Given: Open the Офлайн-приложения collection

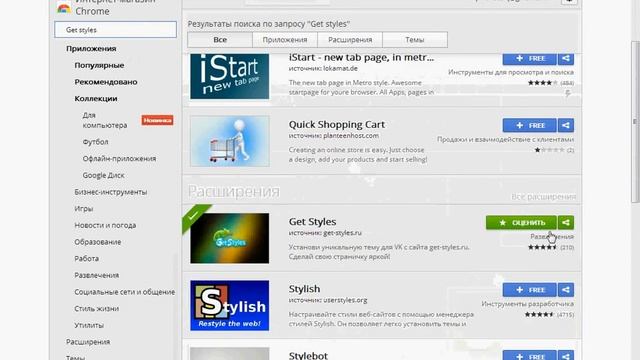Looking at the screenshot, I should (x=119, y=159).
